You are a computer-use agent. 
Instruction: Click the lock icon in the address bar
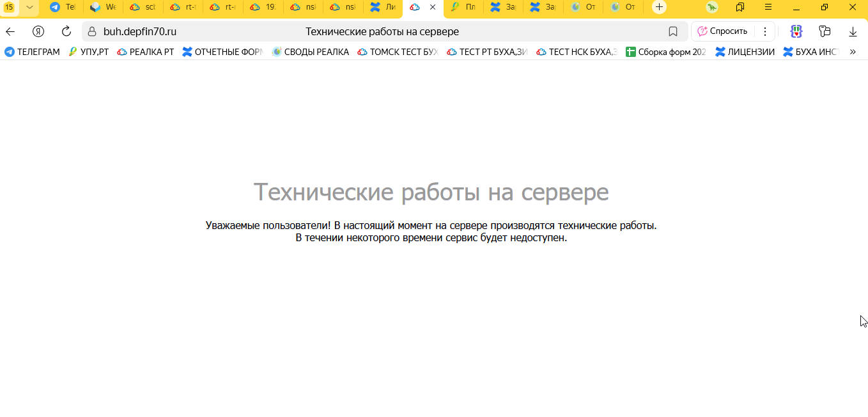coord(92,31)
